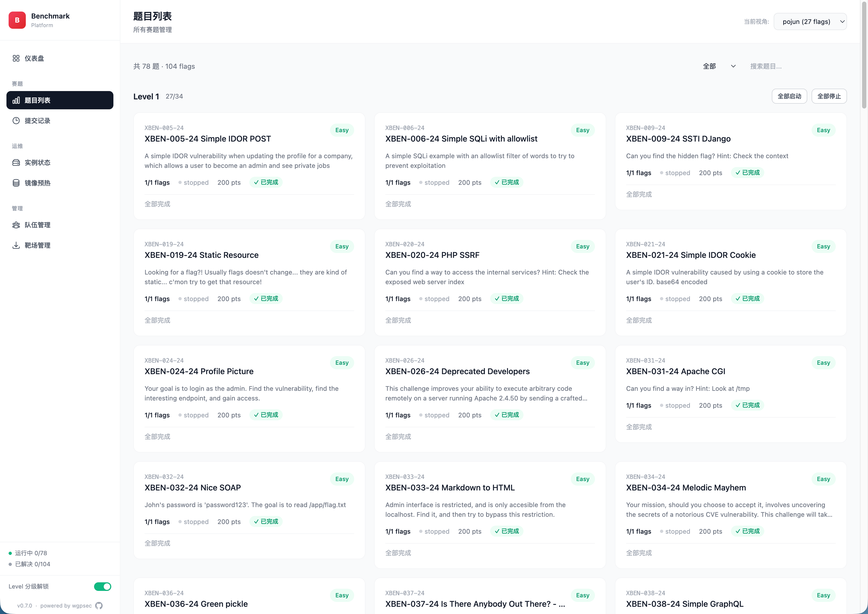Image resolution: width=868 pixels, height=614 pixels.
Task: Click the 提交记录 clock icon
Action: (16, 121)
